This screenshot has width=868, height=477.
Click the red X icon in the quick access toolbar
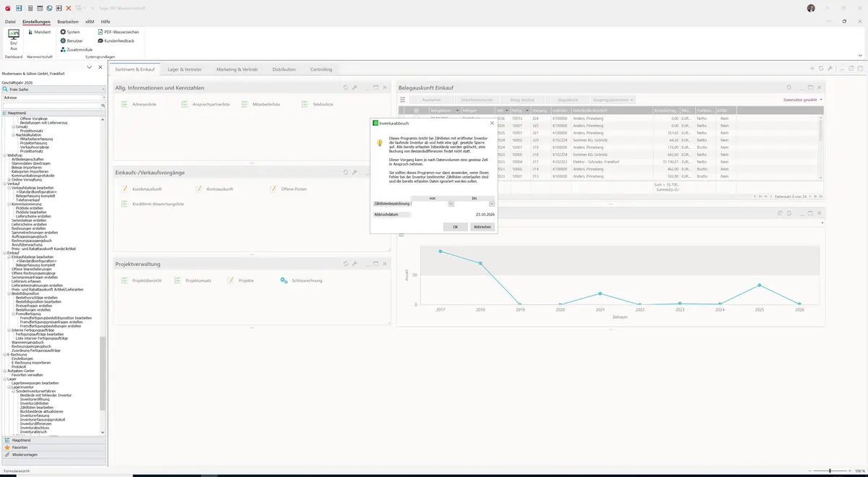click(68, 8)
